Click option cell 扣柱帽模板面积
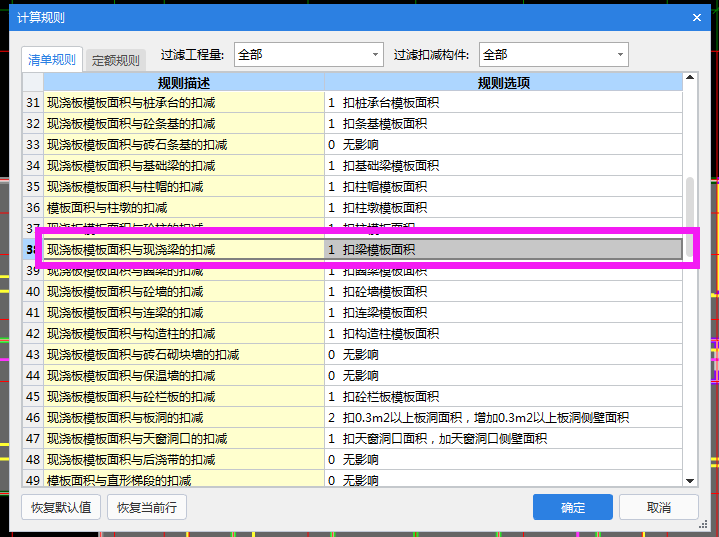 tap(503, 187)
